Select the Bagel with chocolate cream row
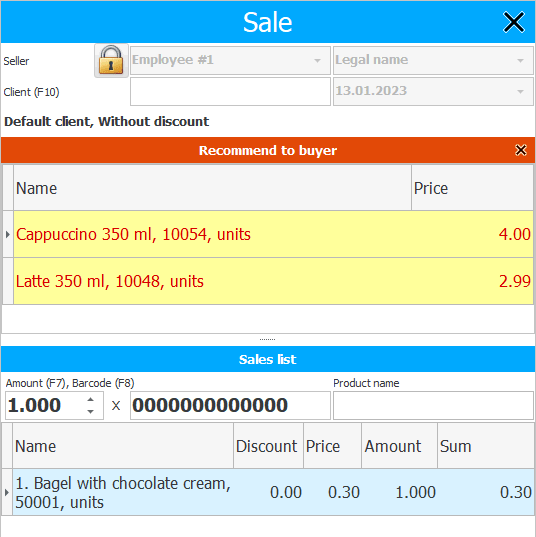 coord(273,492)
